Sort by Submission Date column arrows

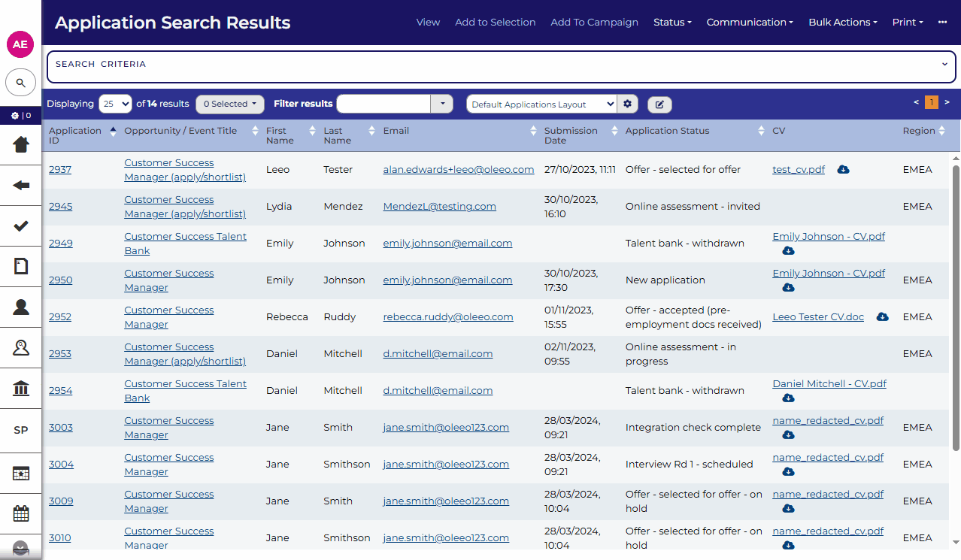(x=614, y=131)
